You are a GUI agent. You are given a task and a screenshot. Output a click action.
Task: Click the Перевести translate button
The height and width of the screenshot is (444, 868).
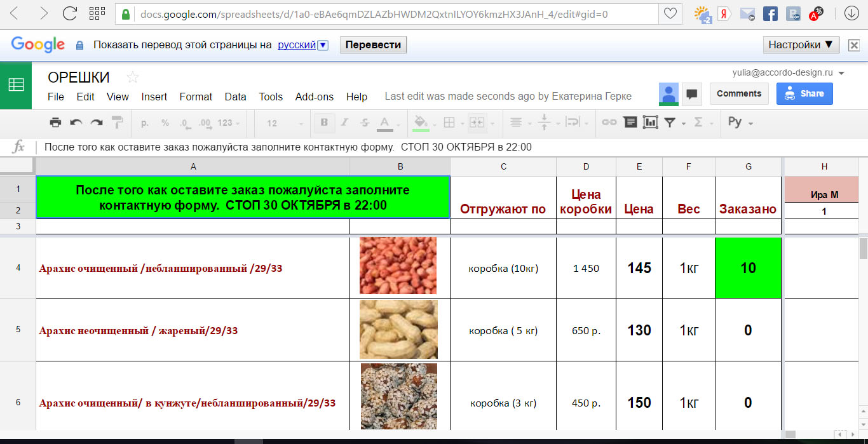373,44
